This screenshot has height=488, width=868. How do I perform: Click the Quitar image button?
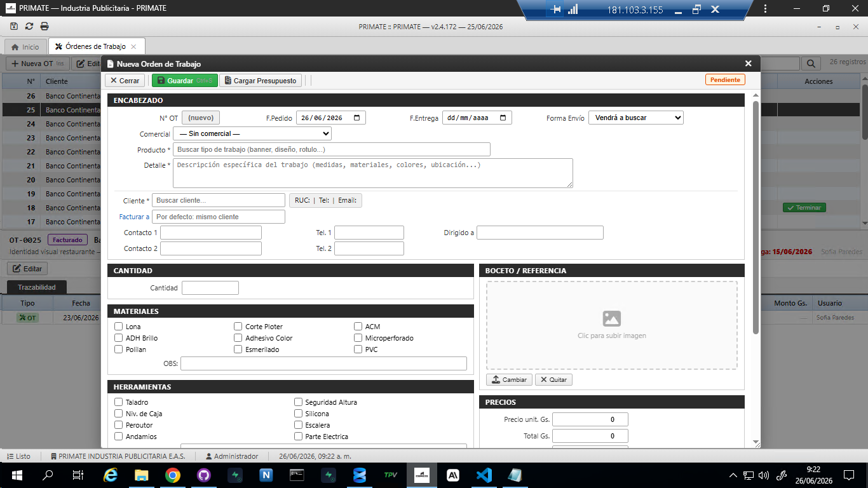(x=553, y=379)
